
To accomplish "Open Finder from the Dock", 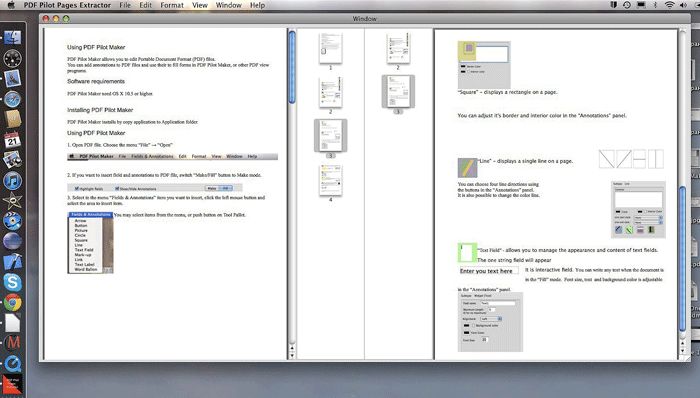I will (12, 38).
